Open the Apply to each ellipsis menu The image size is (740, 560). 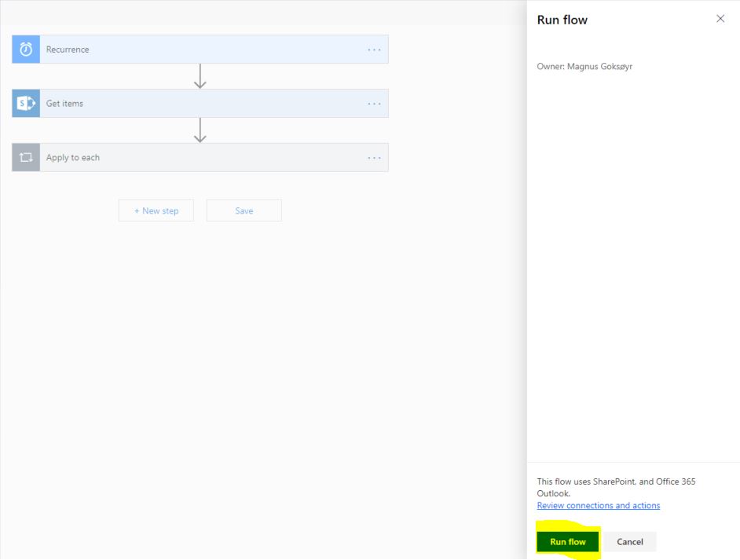(x=374, y=158)
